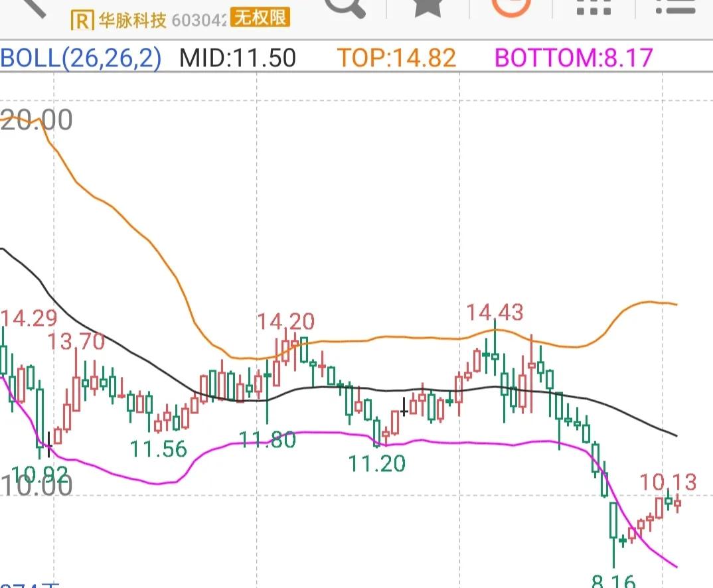713x588 pixels.
Task: Open the list view icon
Action: click(676, 7)
